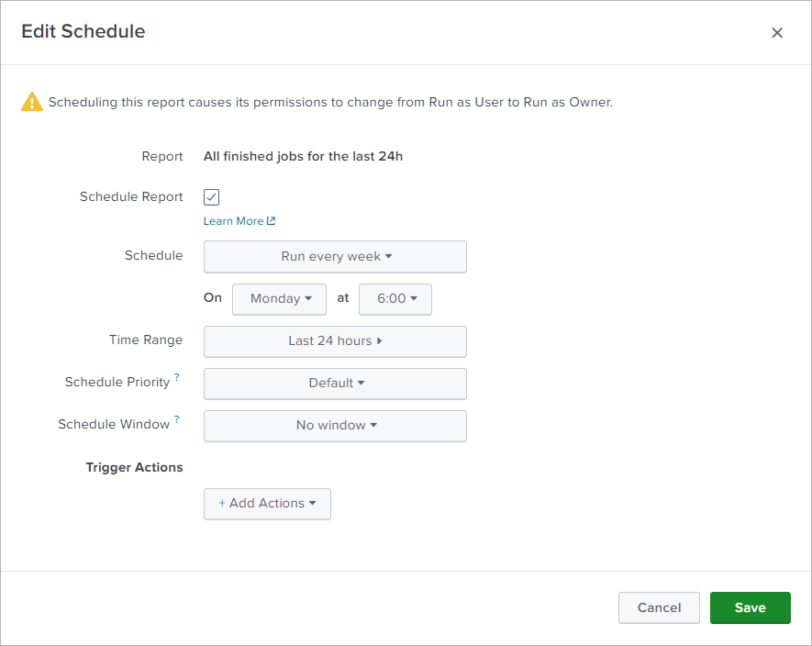Save the schedule settings
Viewport: 812px width, 646px height.
coord(750,607)
